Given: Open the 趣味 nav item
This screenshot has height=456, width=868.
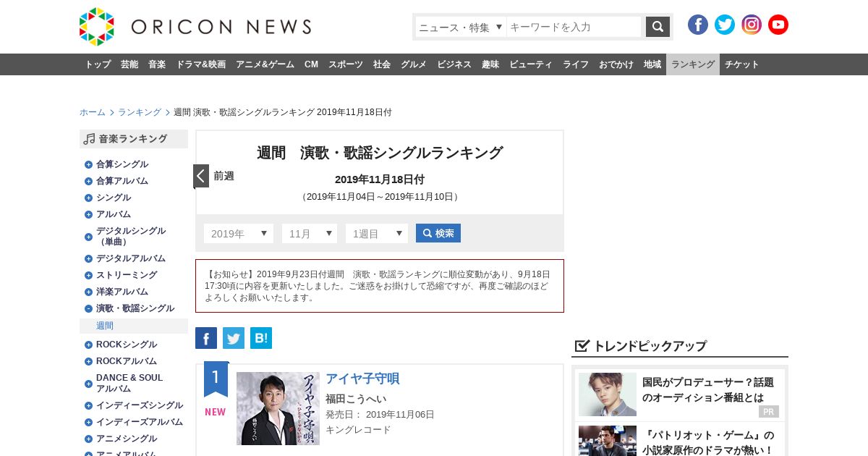Looking at the screenshot, I should [x=490, y=64].
